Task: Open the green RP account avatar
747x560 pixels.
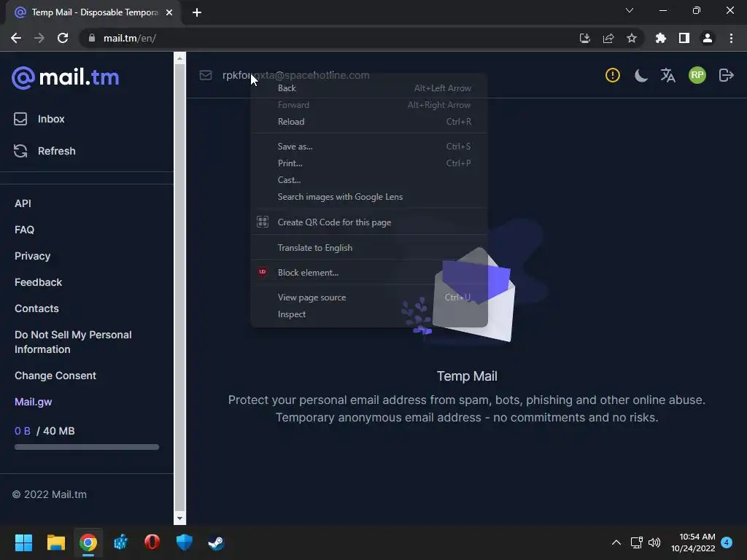Action: point(697,75)
